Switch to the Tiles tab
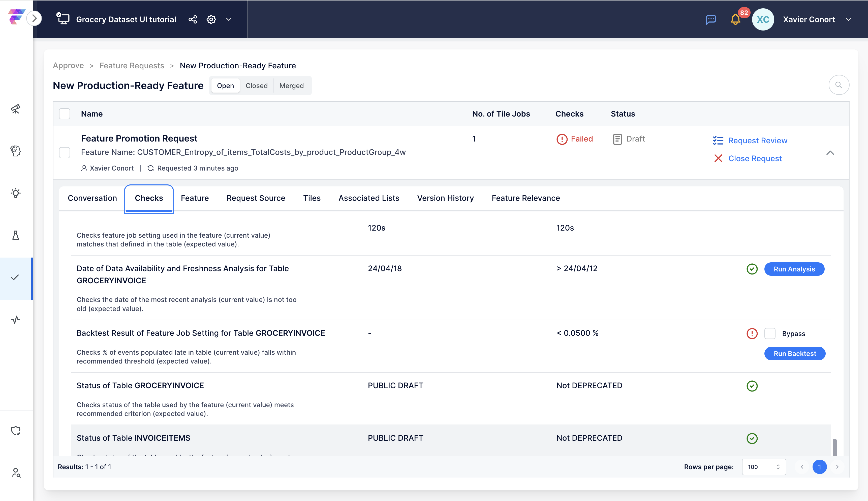The height and width of the screenshot is (501, 868). [x=312, y=198]
